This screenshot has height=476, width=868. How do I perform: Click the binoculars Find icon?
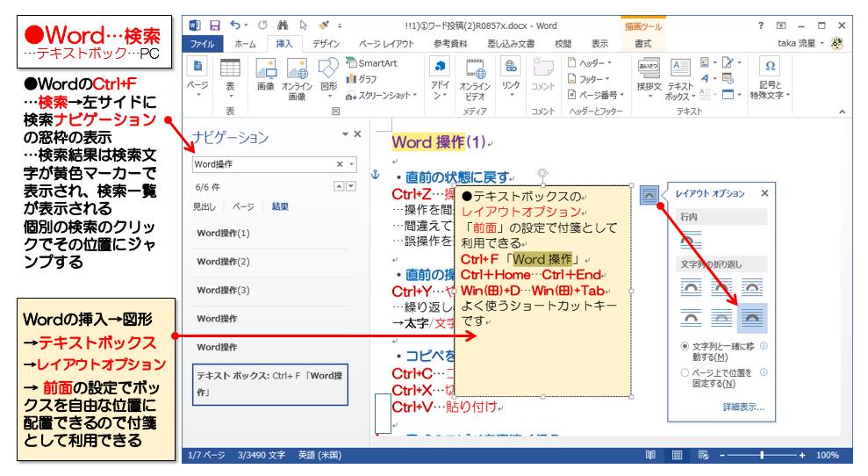pos(283,25)
